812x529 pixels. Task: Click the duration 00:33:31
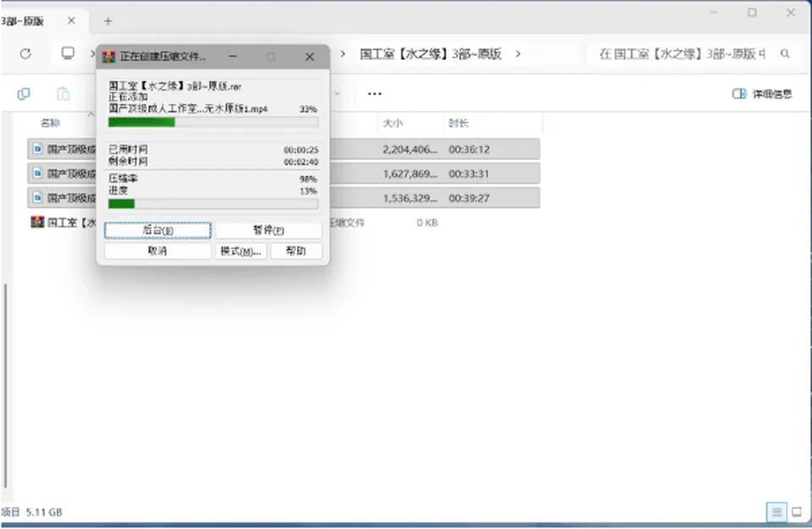pyautogui.click(x=469, y=174)
